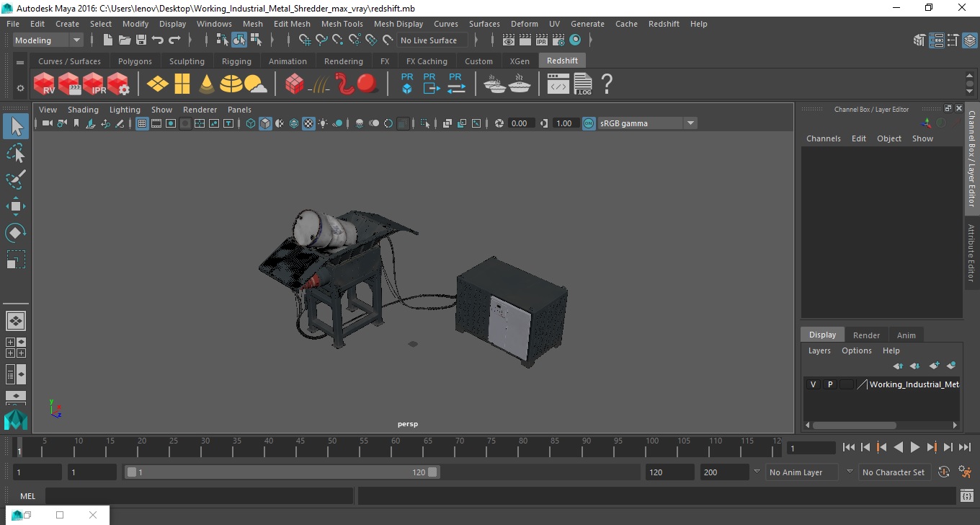
Task: Open the Mesh Tools menu
Action: click(x=342, y=24)
